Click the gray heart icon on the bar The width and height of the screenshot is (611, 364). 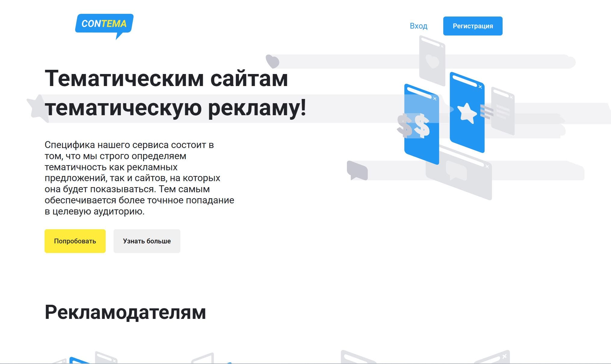click(x=273, y=61)
